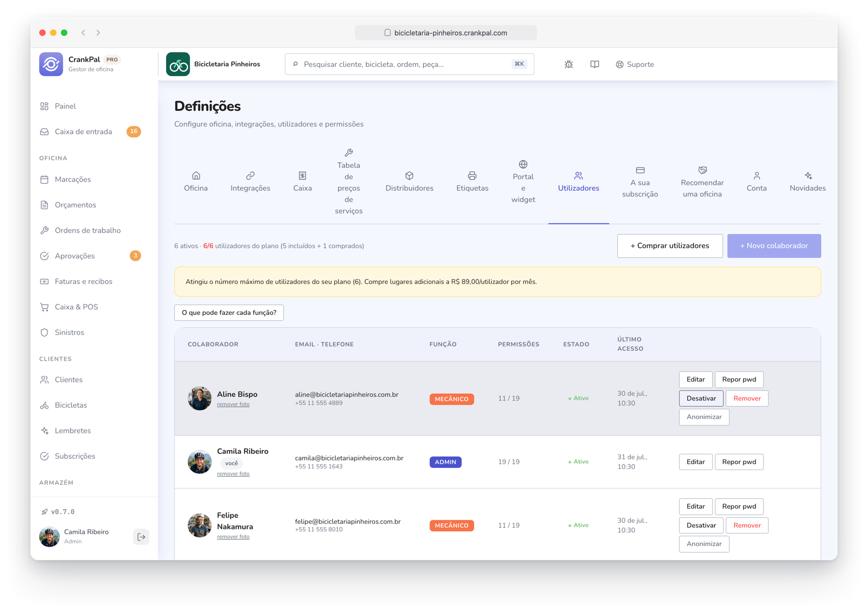Screen dimensions: 868x614
Task: Click Aline Bispo's avatar photo
Action: point(200,398)
